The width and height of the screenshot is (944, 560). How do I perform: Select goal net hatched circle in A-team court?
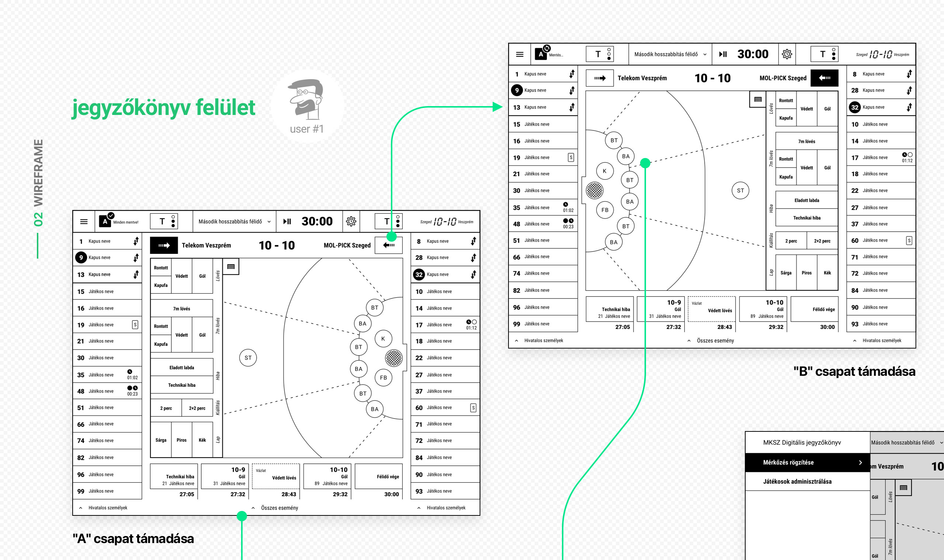pyautogui.click(x=394, y=358)
